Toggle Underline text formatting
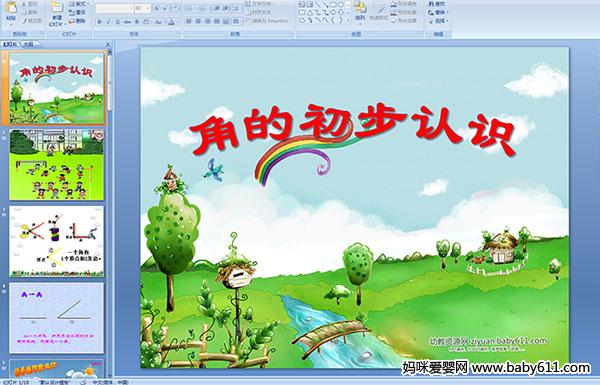 click(117, 22)
